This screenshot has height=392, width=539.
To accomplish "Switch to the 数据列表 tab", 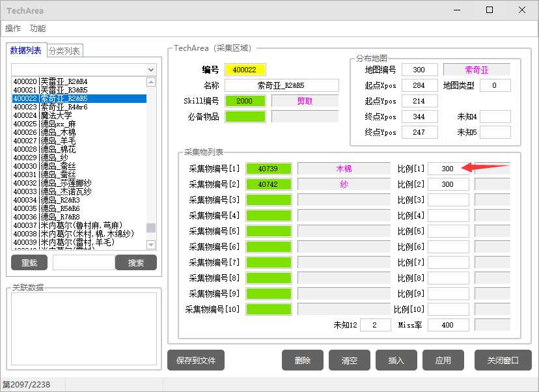I will click(x=26, y=51).
